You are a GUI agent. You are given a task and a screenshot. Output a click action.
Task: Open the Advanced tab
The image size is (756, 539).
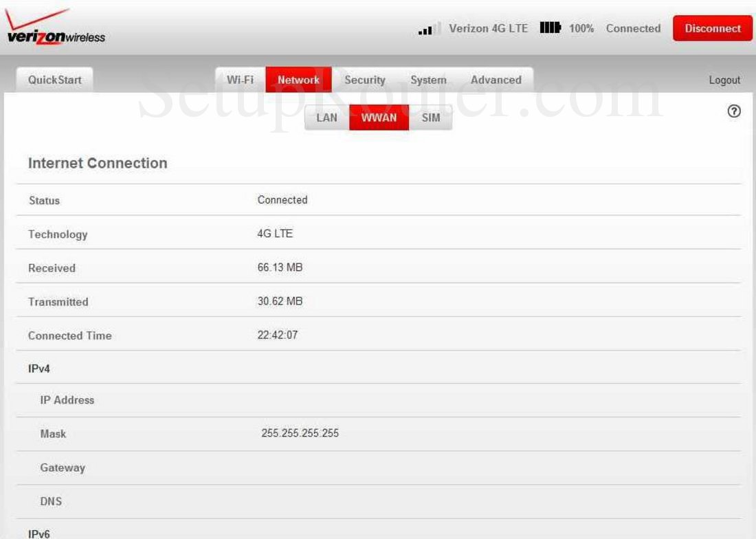[496, 80]
